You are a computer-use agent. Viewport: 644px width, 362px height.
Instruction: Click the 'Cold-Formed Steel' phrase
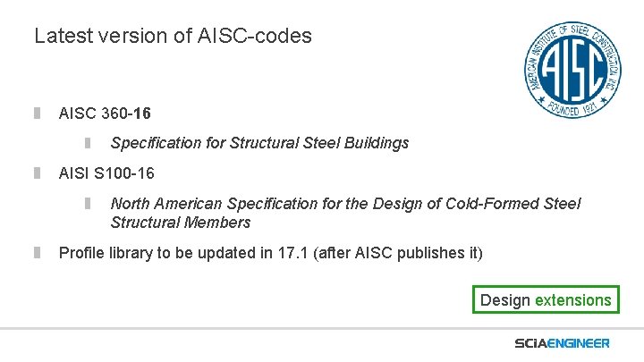click(x=513, y=204)
